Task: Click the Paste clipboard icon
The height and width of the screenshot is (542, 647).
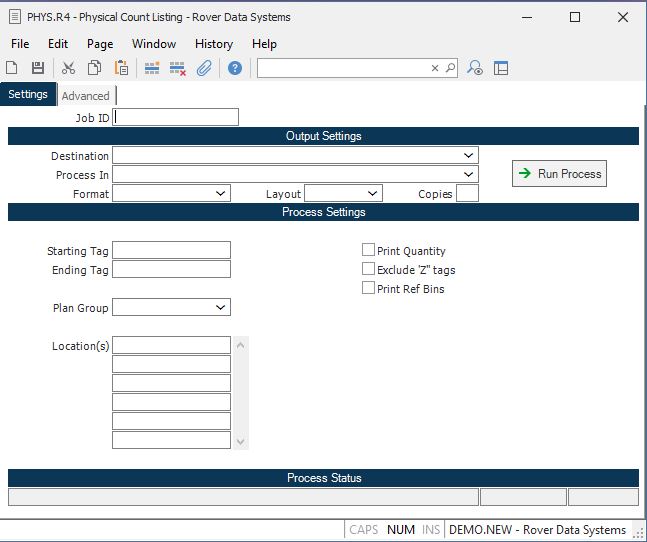Action: [x=121, y=68]
